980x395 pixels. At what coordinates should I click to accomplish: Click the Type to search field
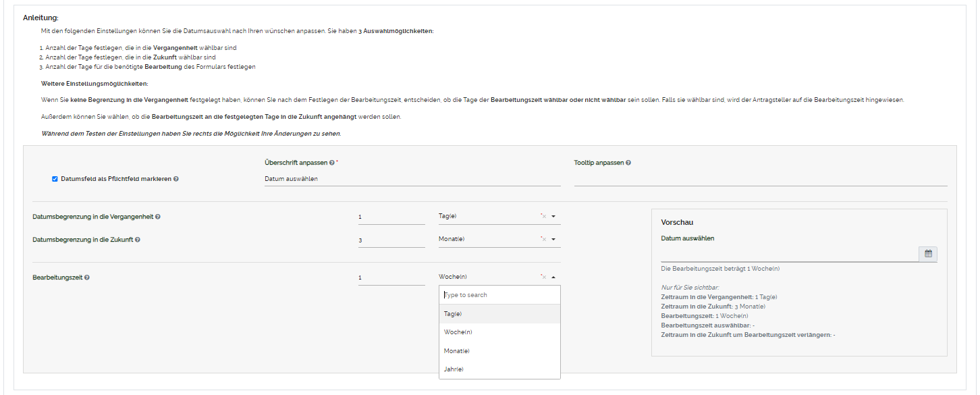[x=499, y=295]
